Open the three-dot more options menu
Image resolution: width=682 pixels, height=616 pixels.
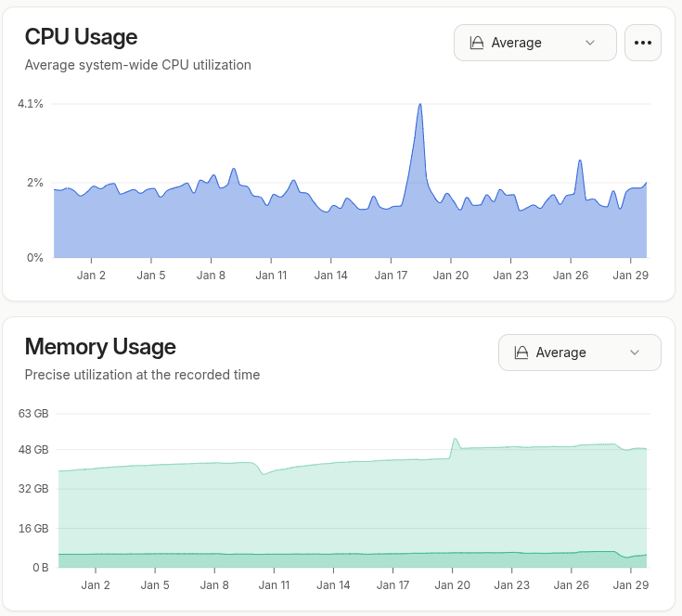pos(643,43)
